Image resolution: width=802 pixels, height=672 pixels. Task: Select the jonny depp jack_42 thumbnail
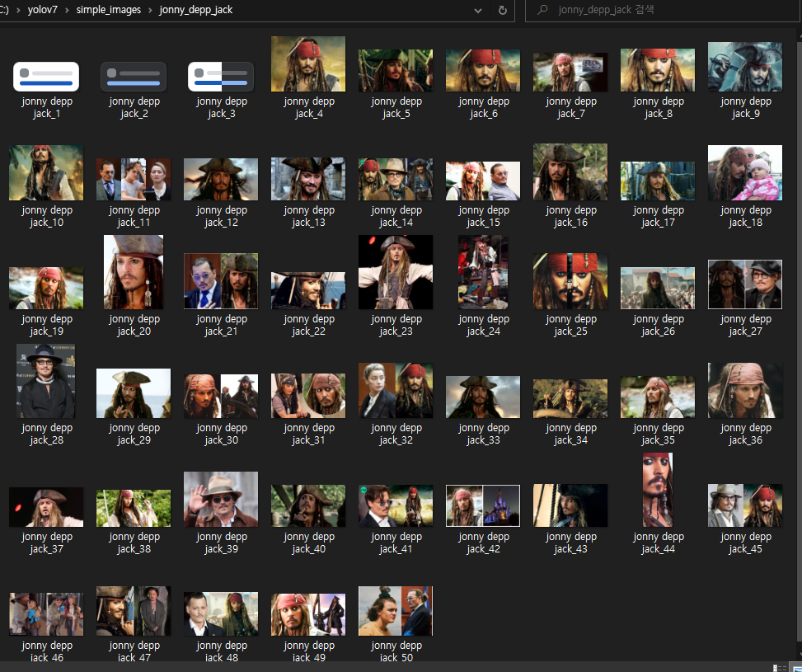coord(483,505)
